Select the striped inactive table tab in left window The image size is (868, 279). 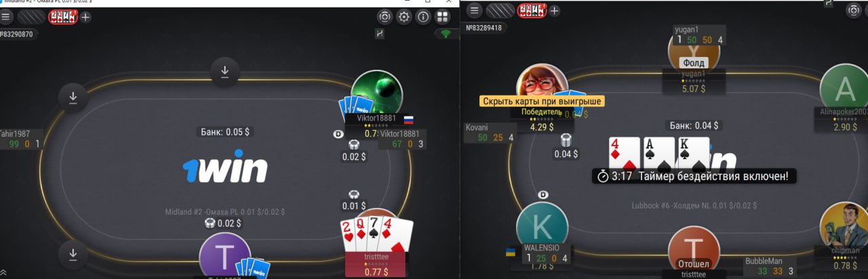click(31, 17)
